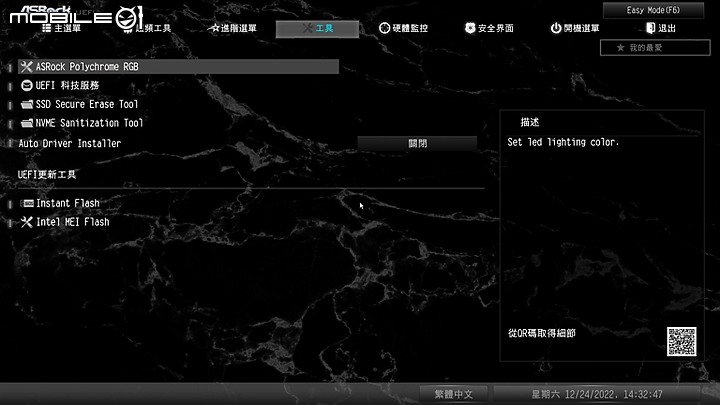This screenshot has width=720, height=405.
Task: Open Auto Driver Installer 關閉 dropdown
Action: [417, 143]
